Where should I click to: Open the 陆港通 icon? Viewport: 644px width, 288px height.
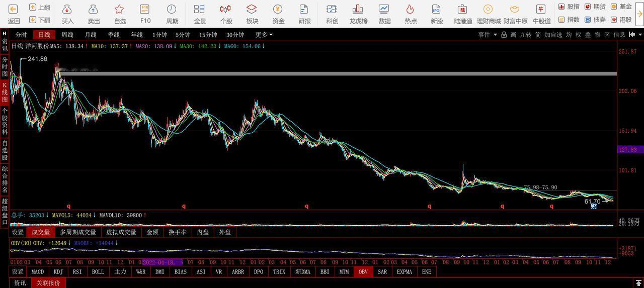(x=463, y=9)
